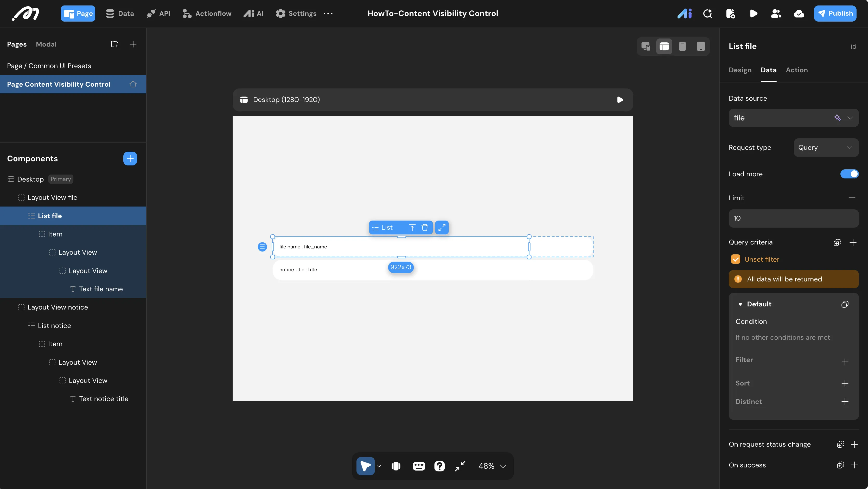Collapse the Default condition triangle

[x=740, y=304]
